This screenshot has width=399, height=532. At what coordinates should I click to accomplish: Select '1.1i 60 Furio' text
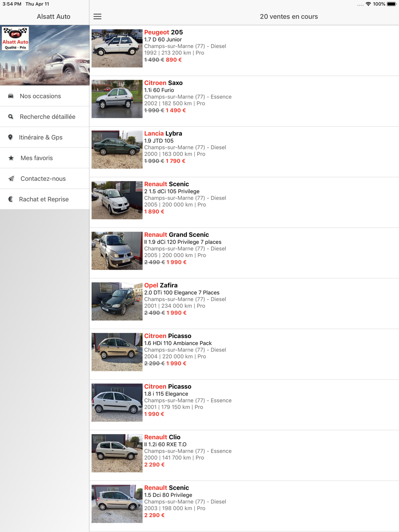[x=159, y=90]
